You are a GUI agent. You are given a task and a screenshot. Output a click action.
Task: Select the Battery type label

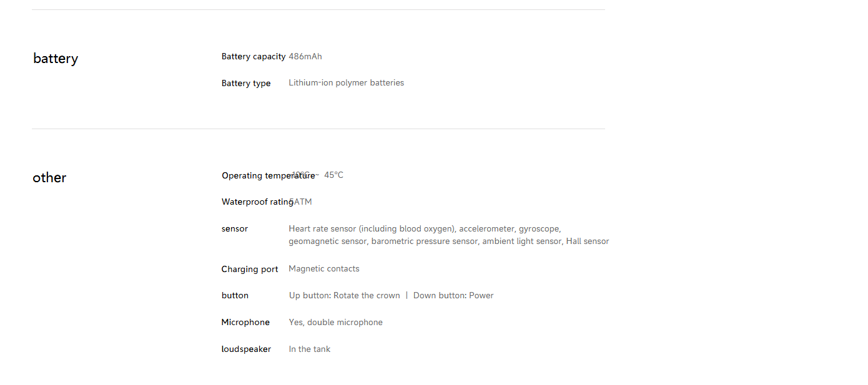pos(246,83)
